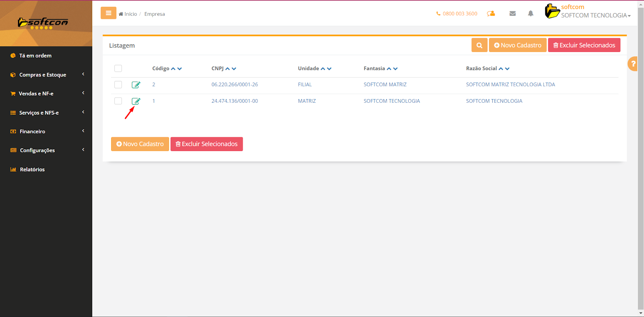Check the box for row code 1

118,101
